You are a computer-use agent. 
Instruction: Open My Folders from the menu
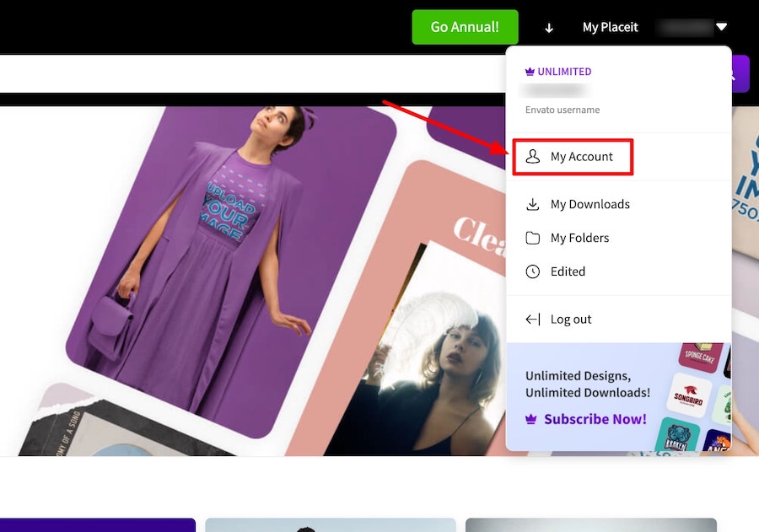pyautogui.click(x=580, y=238)
